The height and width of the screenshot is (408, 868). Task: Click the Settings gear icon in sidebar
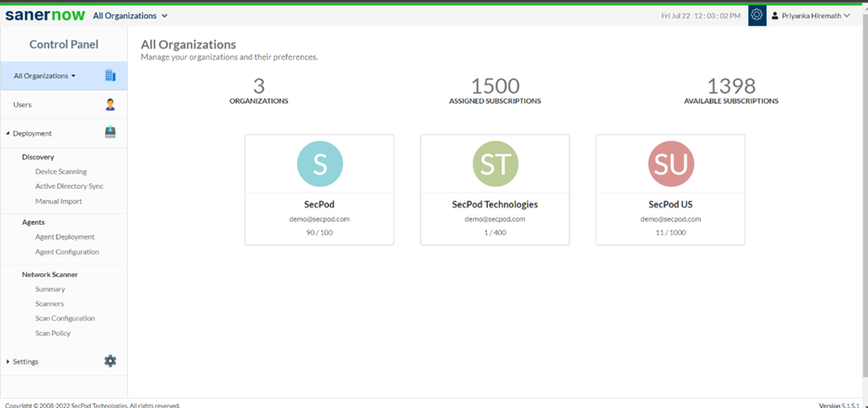point(111,361)
